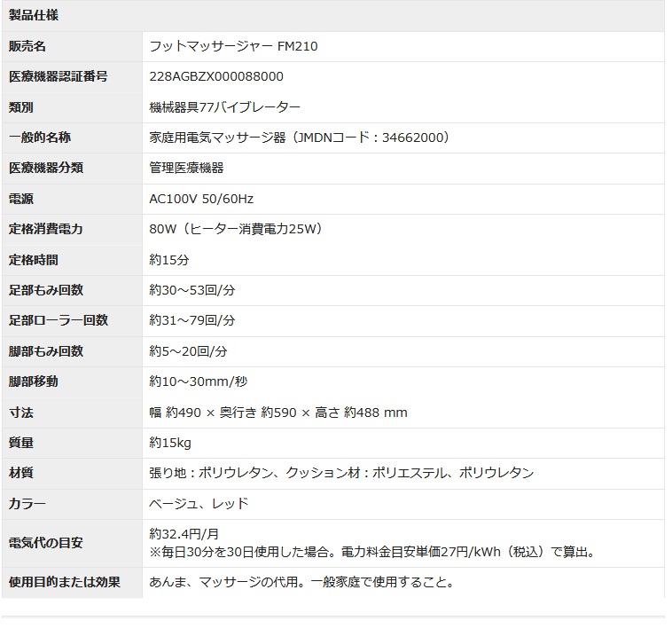
Task: Click the ベージュ、レッド color value
Action: pos(199,504)
